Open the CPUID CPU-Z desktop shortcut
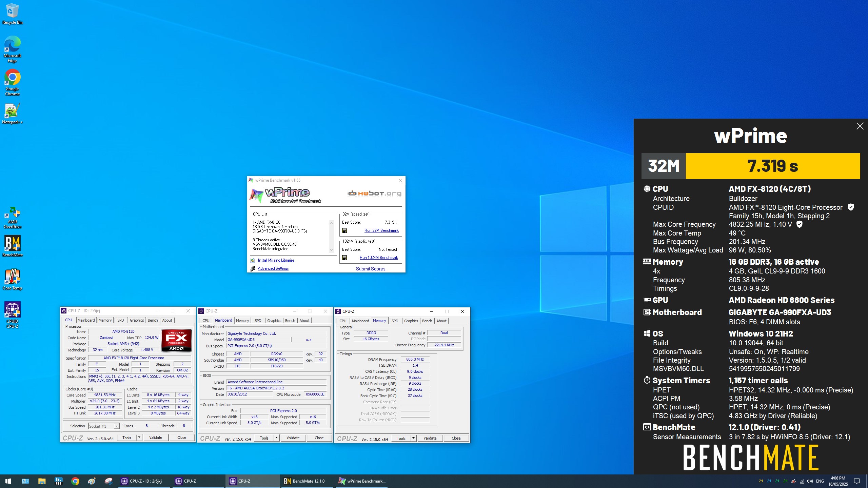 pyautogui.click(x=12, y=315)
